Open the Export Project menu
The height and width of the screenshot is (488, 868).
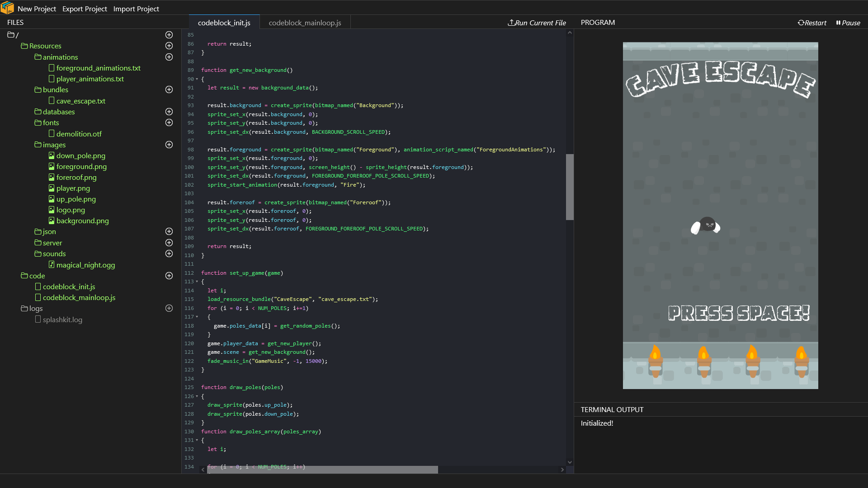[x=85, y=9]
